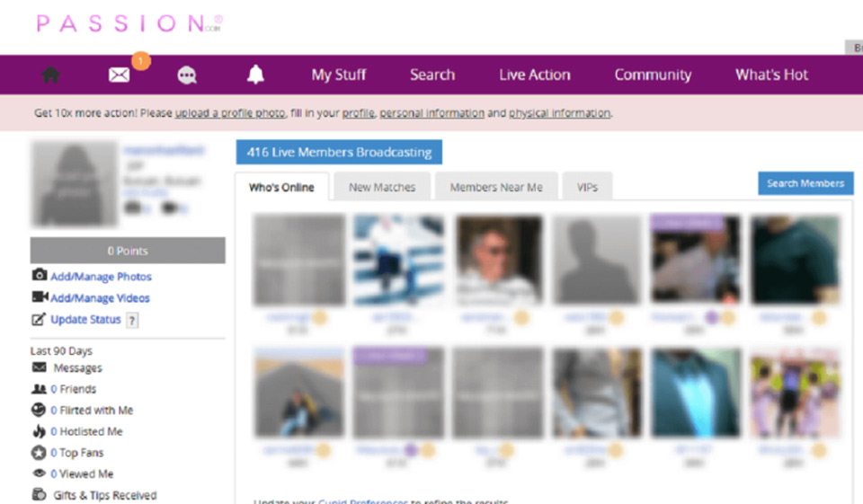
Task: Open the man with sunglasses member thumbnail
Action: point(498,260)
